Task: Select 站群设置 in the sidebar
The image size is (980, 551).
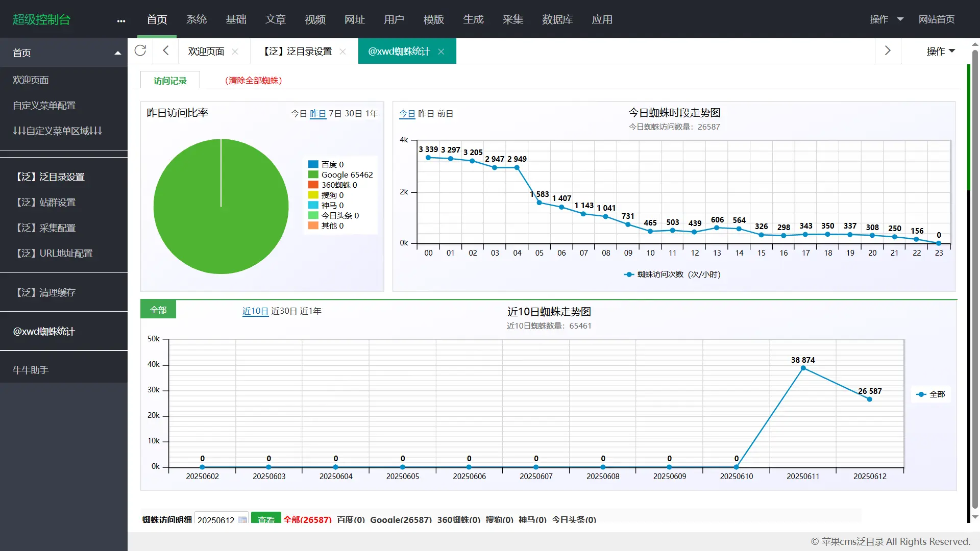Action: coord(46,203)
